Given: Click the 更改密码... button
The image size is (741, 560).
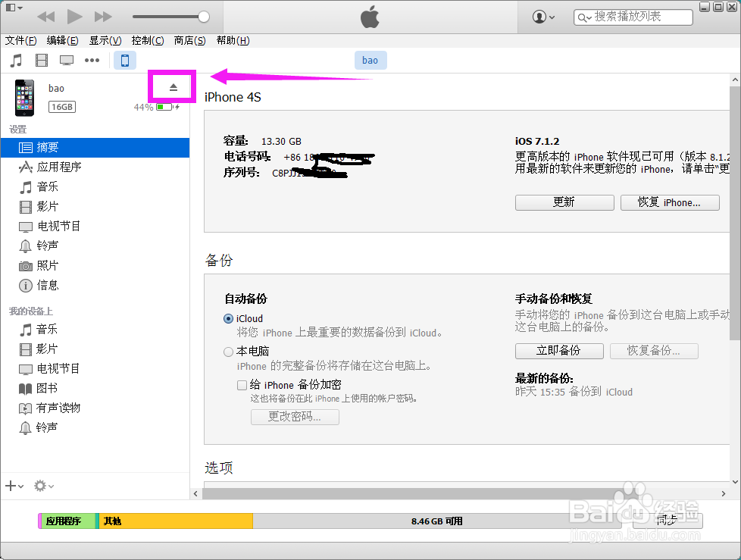Looking at the screenshot, I should coord(295,417).
